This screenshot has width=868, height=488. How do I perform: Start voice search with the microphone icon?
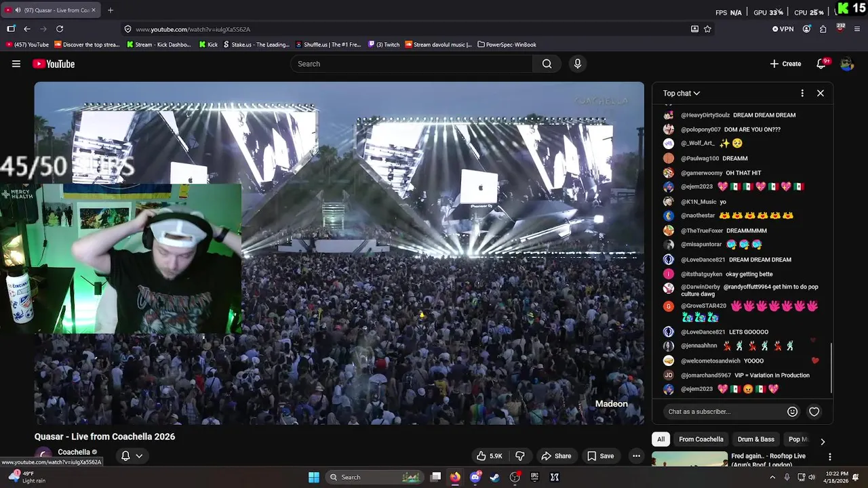[577, 64]
